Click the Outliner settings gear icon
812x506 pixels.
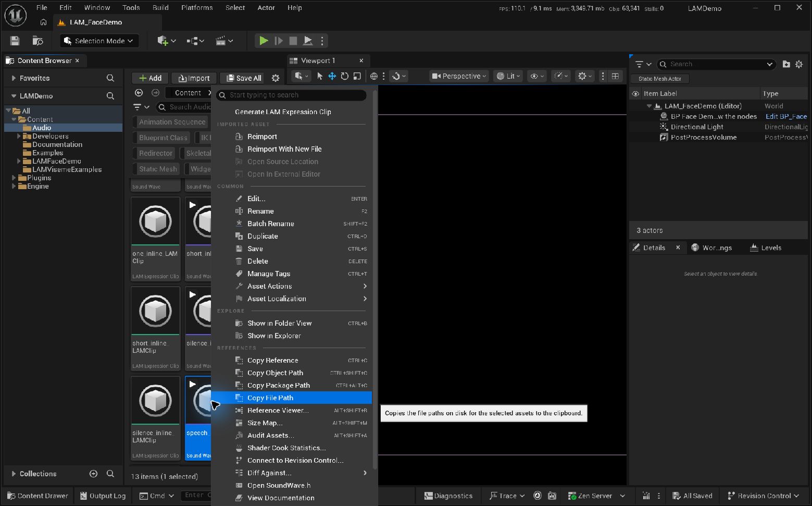click(x=799, y=64)
